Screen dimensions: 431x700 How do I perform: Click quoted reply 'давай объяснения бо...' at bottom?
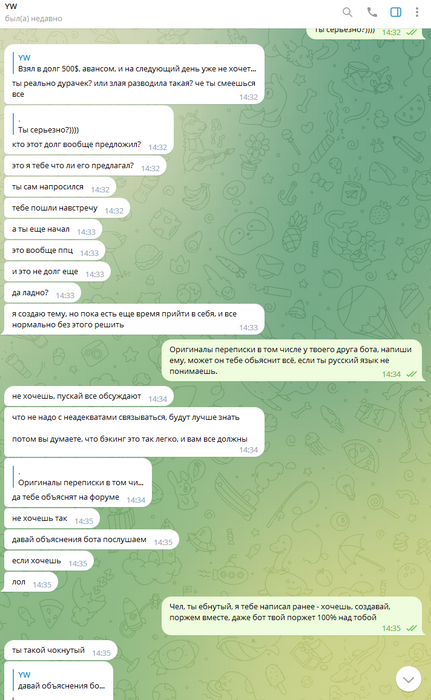(59, 680)
